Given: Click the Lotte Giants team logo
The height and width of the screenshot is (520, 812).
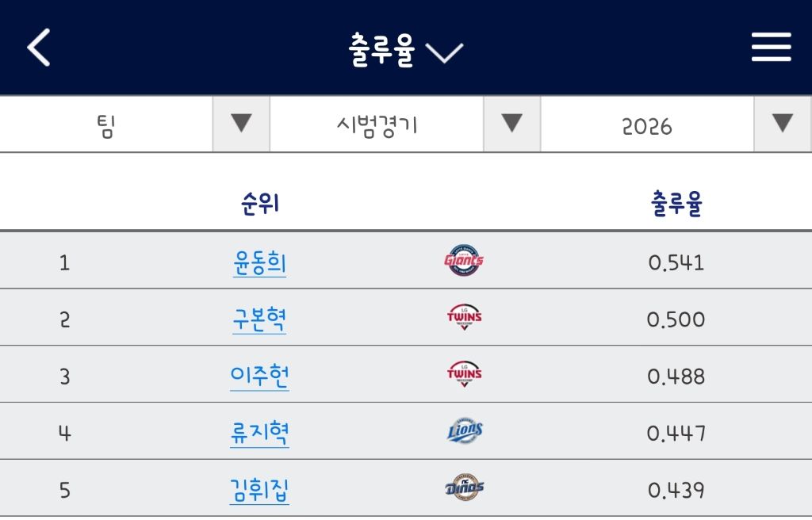Looking at the screenshot, I should [x=463, y=260].
